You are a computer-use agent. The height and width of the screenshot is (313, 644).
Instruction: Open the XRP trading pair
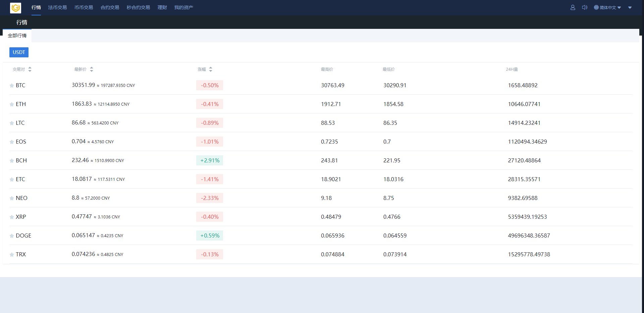tap(21, 217)
